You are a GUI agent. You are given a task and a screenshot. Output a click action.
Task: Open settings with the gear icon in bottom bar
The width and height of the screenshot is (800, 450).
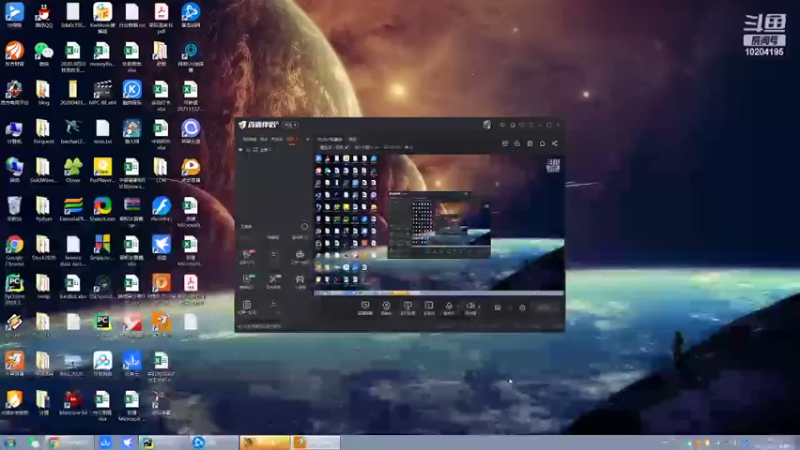pos(522,308)
